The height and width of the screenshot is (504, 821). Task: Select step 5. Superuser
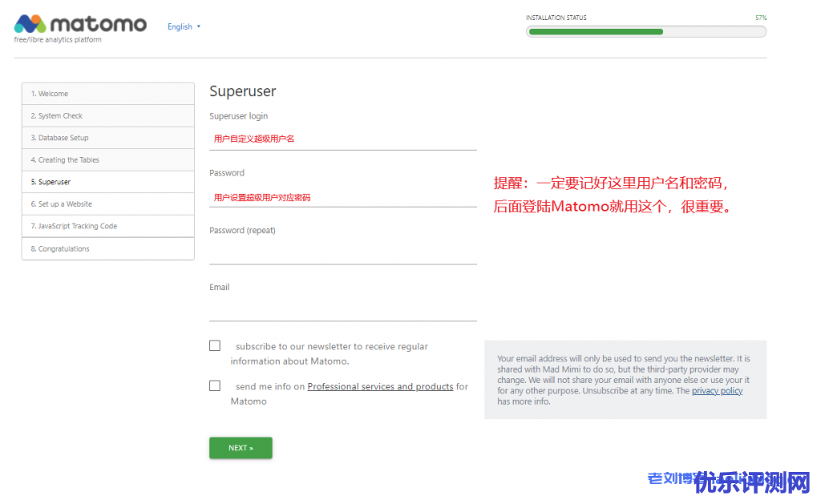point(108,182)
